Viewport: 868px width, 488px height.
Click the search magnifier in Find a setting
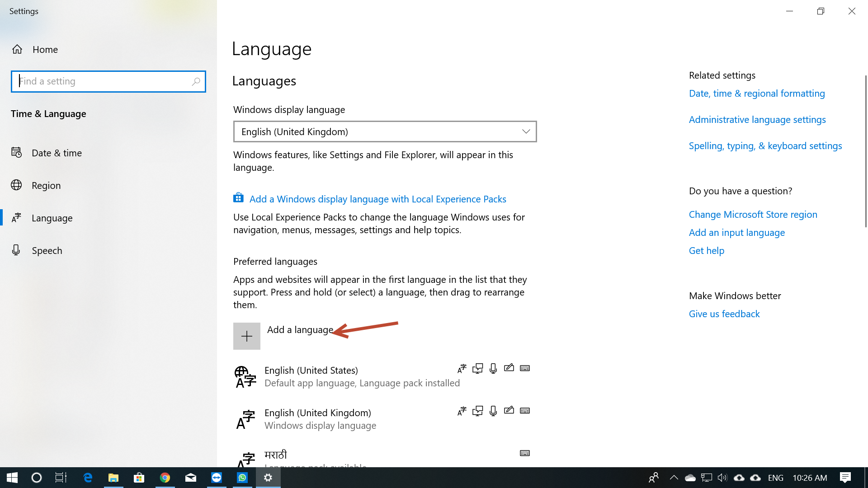coord(196,81)
